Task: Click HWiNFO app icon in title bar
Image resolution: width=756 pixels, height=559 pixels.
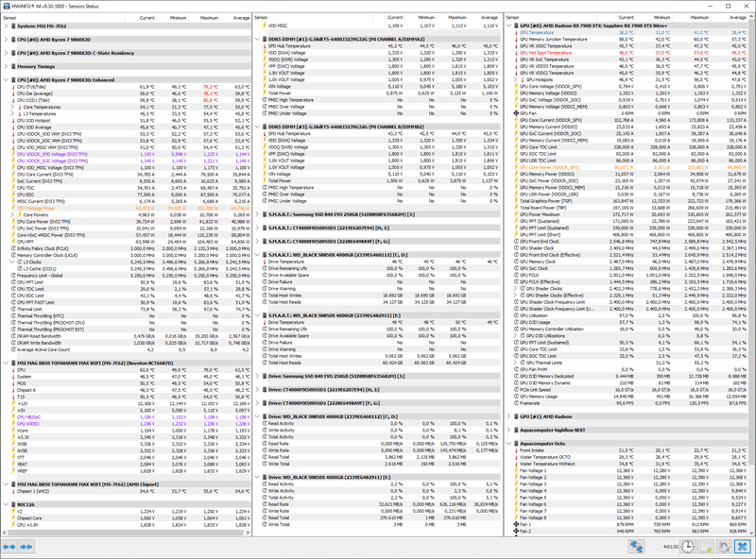Action: point(6,7)
